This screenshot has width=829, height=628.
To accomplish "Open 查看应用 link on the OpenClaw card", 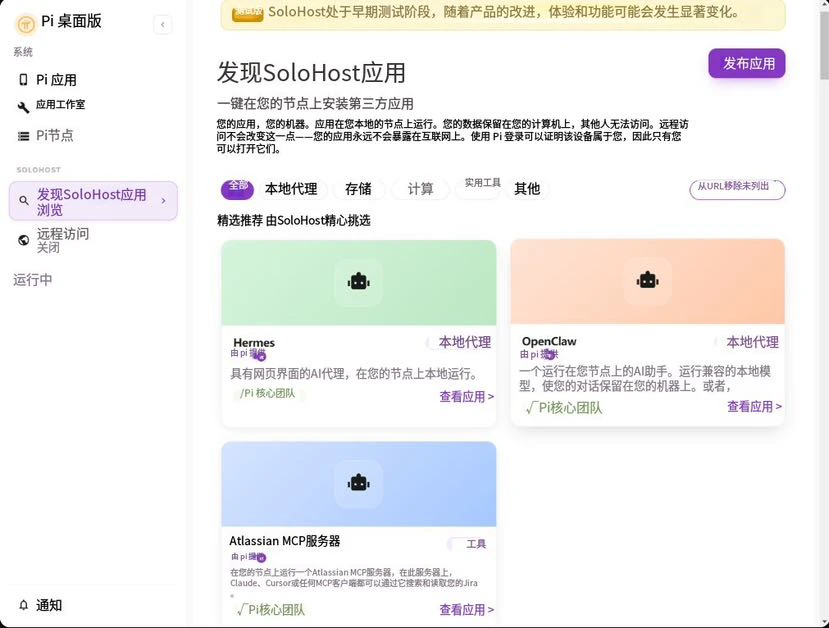I will point(754,407).
